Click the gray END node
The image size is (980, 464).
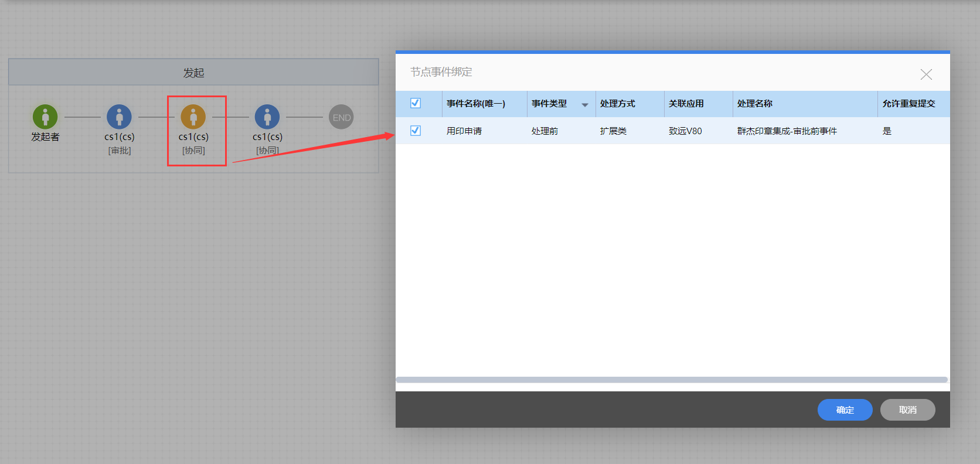[x=341, y=117]
